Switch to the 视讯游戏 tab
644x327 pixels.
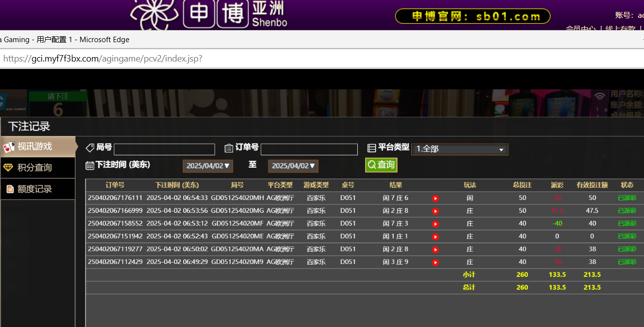38,146
